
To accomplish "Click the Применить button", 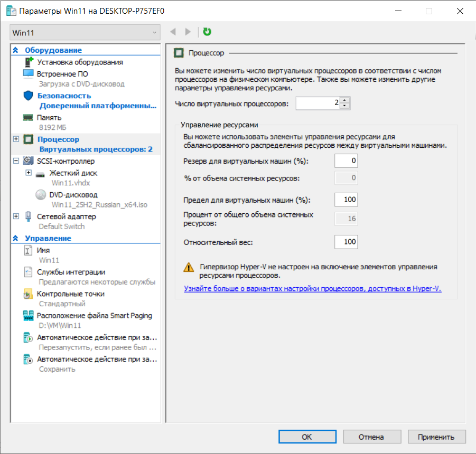I will pyautogui.click(x=436, y=437).
